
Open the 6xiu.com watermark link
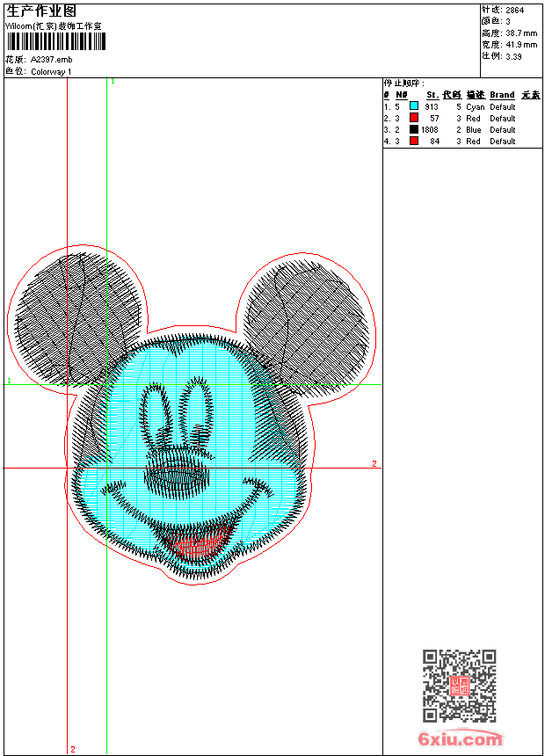(461, 740)
